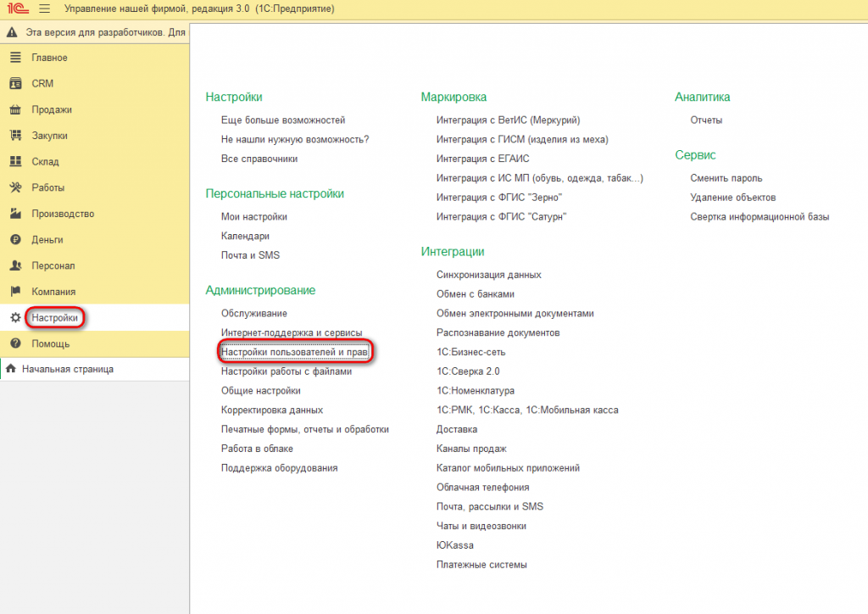
Task: Open Платежные системы
Action: (481, 565)
